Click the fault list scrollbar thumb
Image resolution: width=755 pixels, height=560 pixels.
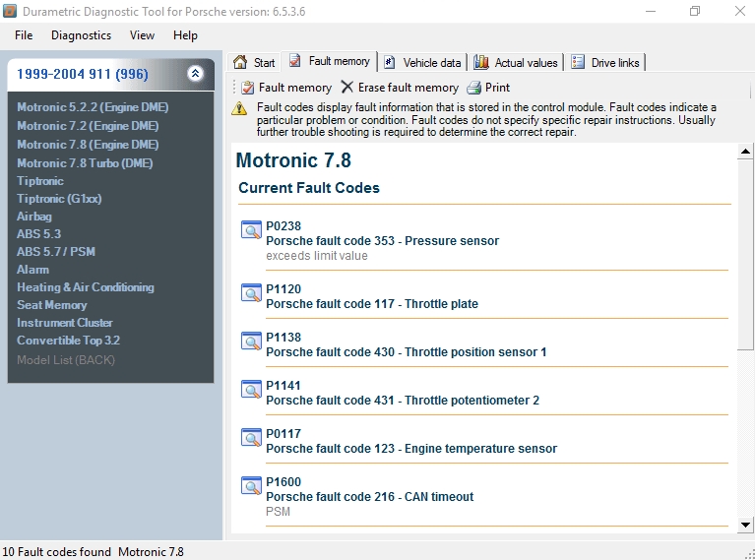coord(745,255)
